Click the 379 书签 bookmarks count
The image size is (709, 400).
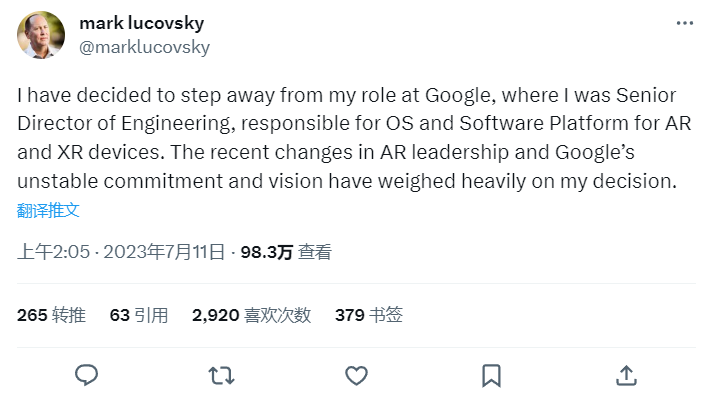[x=369, y=315]
